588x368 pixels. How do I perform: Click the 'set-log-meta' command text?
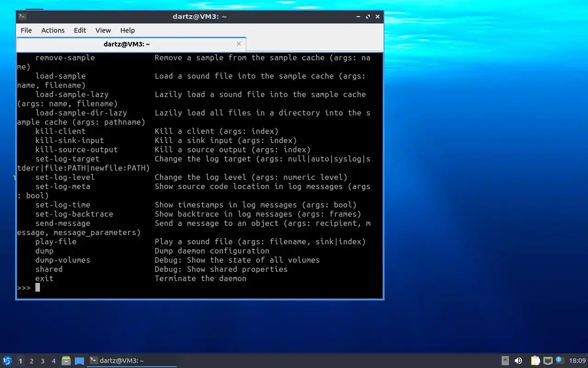63,186
